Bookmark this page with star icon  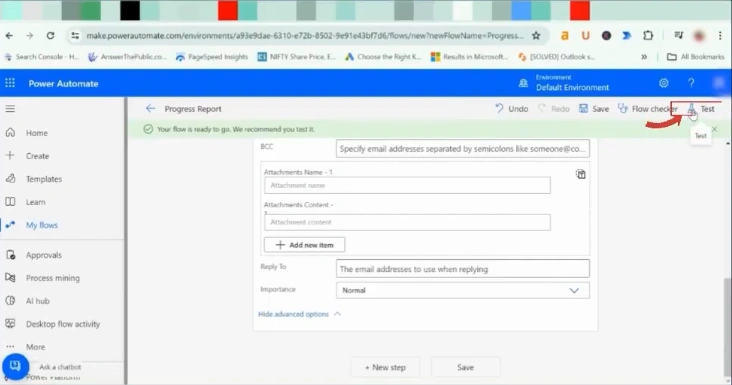tap(536, 35)
